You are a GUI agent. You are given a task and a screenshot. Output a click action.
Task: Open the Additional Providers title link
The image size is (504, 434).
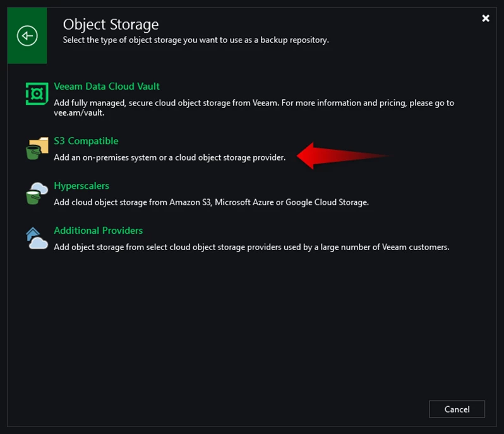tap(99, 231)
